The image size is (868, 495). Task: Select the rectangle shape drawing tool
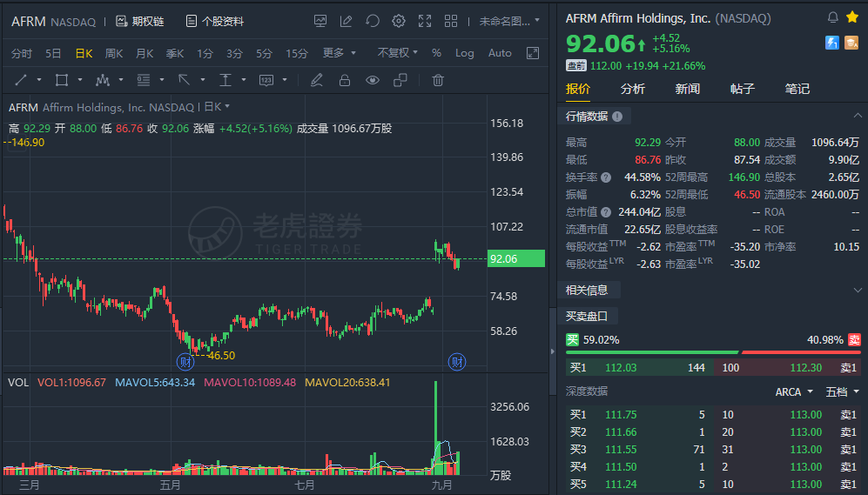click(62, 80)
